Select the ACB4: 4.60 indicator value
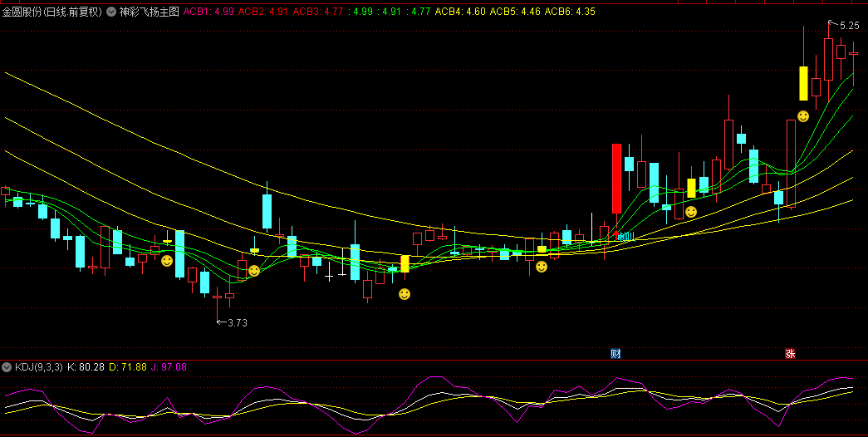The image size is (868, 437). (460, 12)
